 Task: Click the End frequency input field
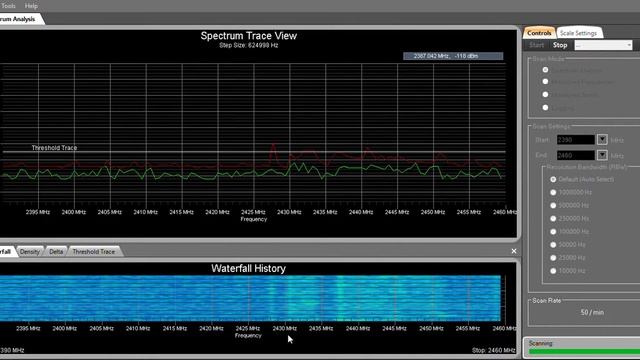click(x=576, y=155)
